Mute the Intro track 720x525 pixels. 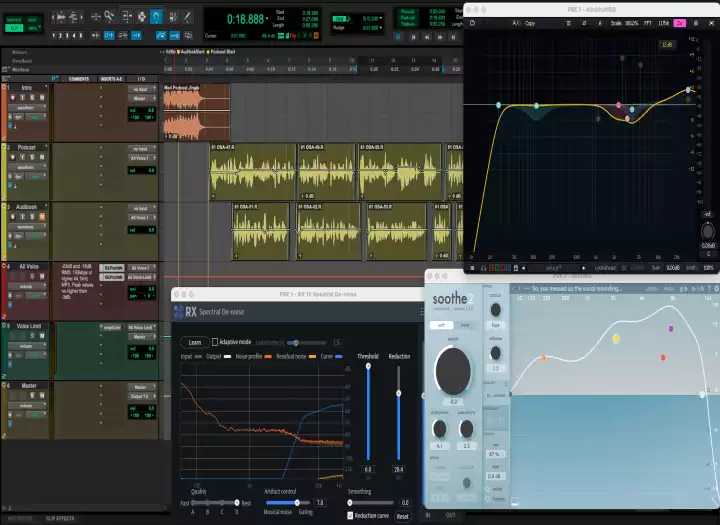pyautogui.click(x=42, y=97)
